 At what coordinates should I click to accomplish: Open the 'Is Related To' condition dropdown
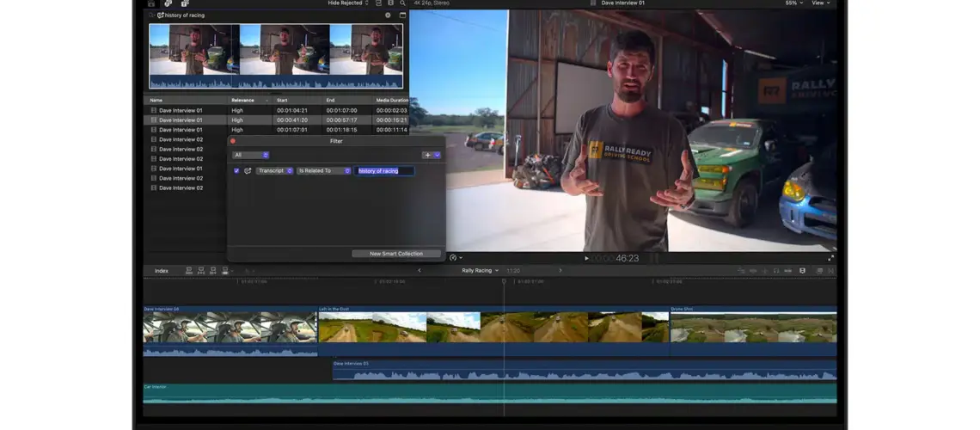(324, 171)
